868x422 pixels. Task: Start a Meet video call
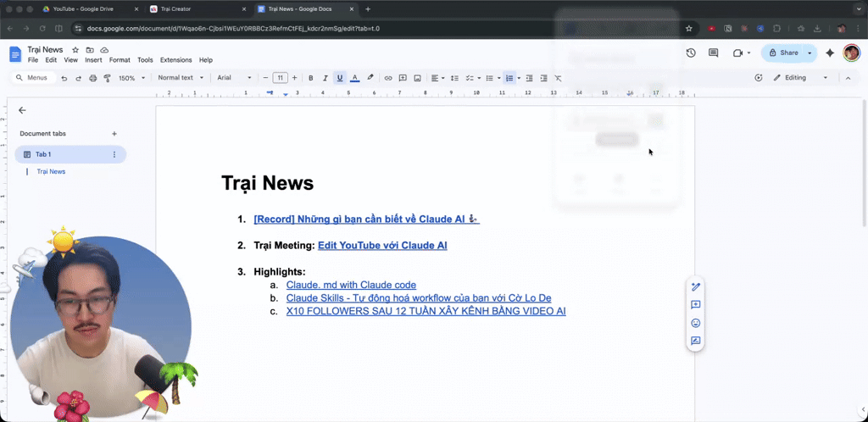(x=737, y=53)
